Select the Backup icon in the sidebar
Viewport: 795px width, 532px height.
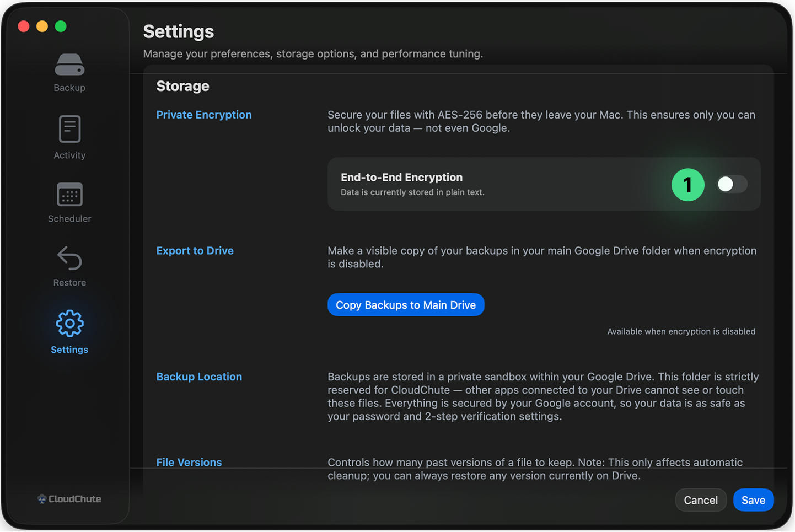click(69, 65)
